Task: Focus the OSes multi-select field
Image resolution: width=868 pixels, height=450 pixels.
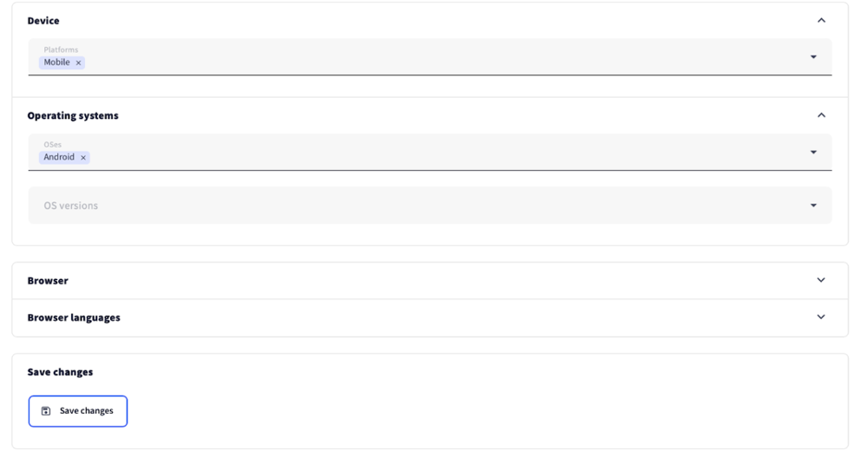Action: tap(434, 153)
